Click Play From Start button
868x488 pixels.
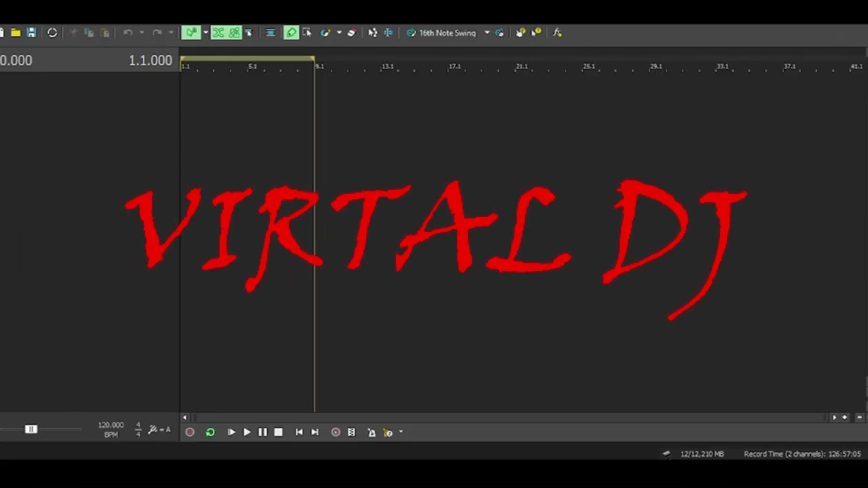click(231, 432)
